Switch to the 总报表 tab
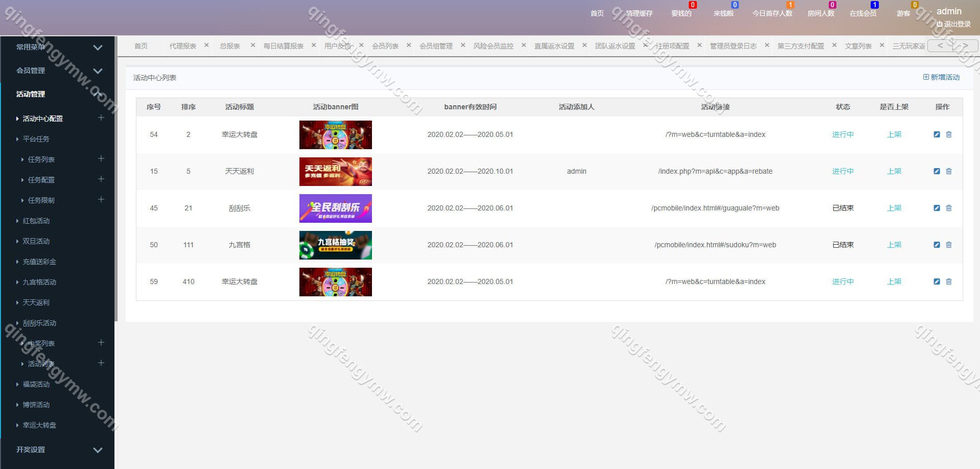 pyautogui.click(x=230, y=46)
